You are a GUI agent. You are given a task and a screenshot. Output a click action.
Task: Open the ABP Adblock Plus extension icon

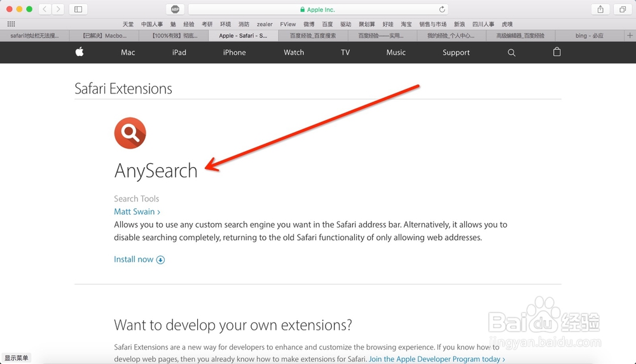click(x=175, y=9)
